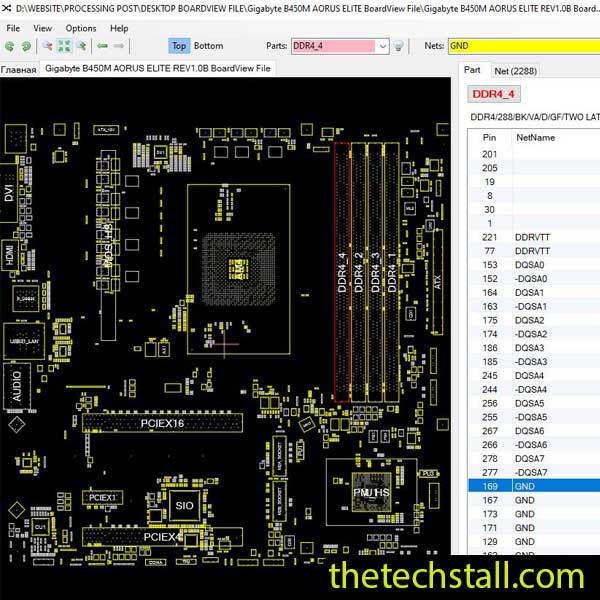Open the Options menu
The width and height of the screenshot is (600, 600).
pyautogui.click(x=81, y=28)
